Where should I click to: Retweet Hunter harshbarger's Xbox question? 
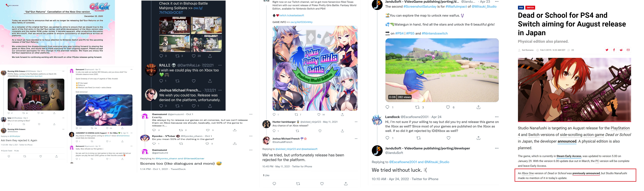click(x=297, y=131)
